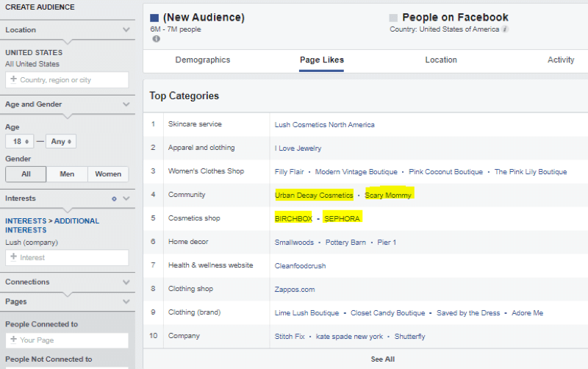Collapse the Location section chevron
Image resolution: width=588 pixels, height=369 pixels.
126,29
